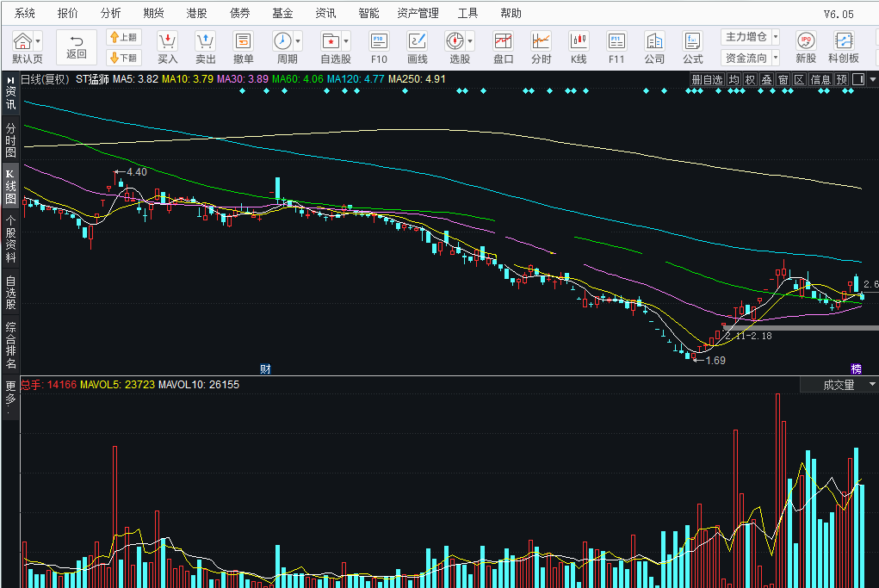Click the 信息 info button
879x588 pixels.
click(820, 79)
